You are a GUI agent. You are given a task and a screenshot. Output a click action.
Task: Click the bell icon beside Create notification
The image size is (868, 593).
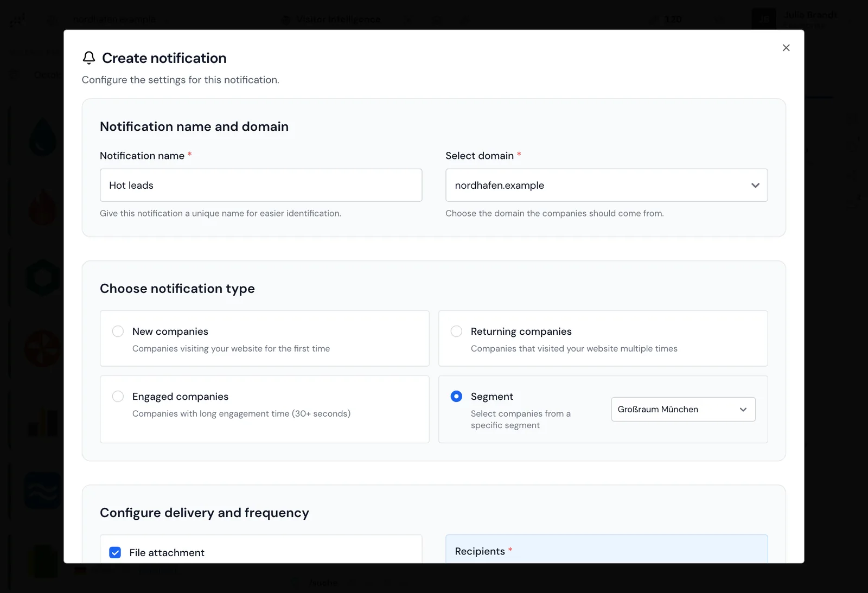coord(89,58)
